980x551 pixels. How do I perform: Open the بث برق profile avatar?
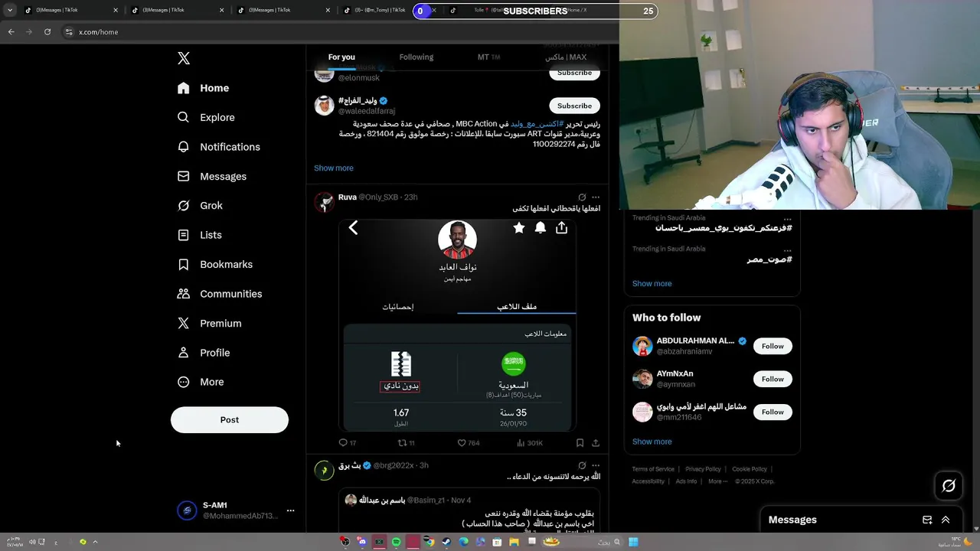[324, 471]
